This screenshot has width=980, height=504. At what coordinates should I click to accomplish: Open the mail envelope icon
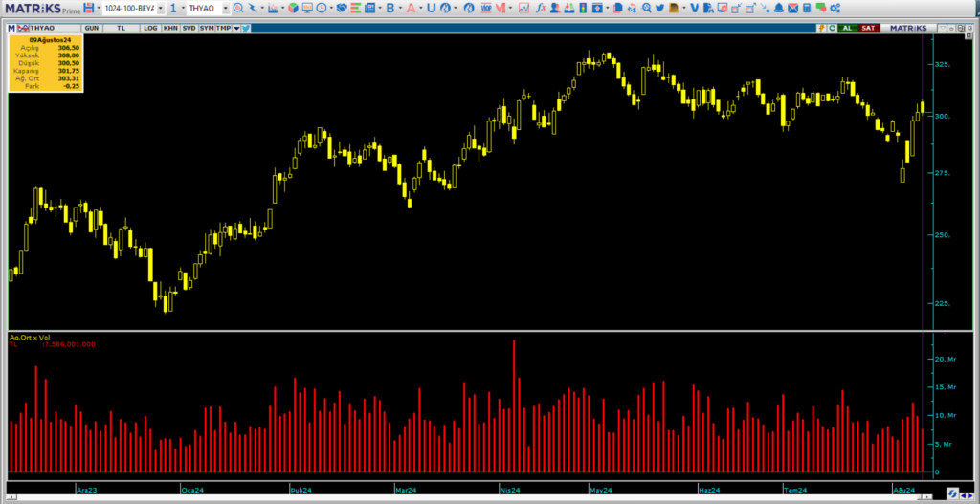[793, 8]
